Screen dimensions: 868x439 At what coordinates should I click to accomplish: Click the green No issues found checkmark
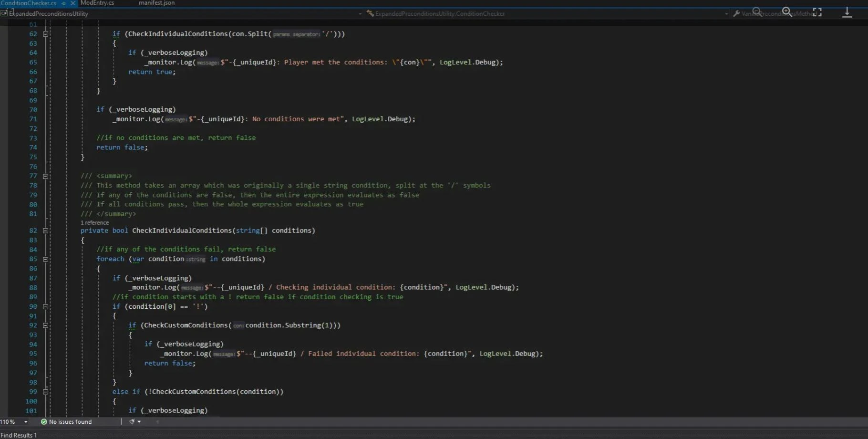click(x=44, y=422)
